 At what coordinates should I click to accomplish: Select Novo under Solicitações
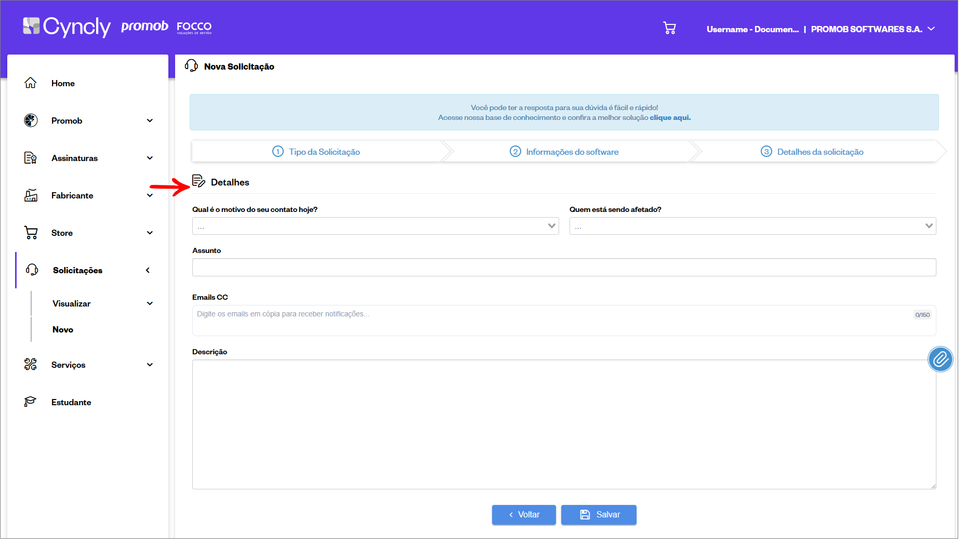click(63, 329)
